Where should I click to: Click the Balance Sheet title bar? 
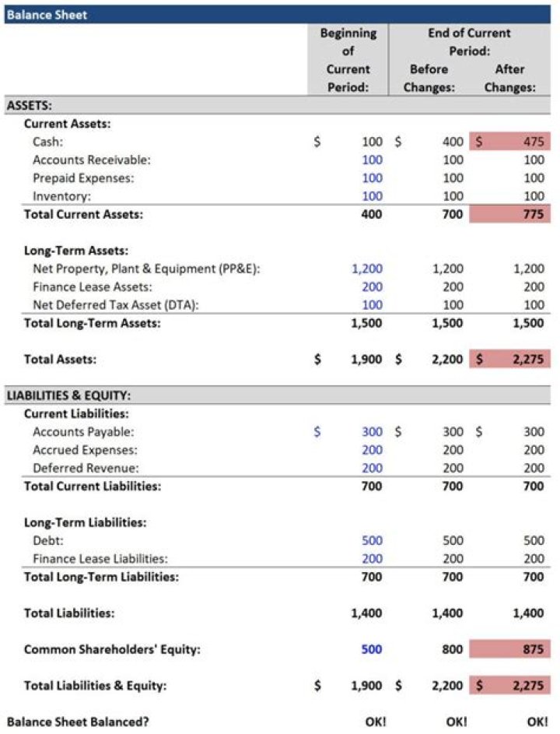point(280,14)
